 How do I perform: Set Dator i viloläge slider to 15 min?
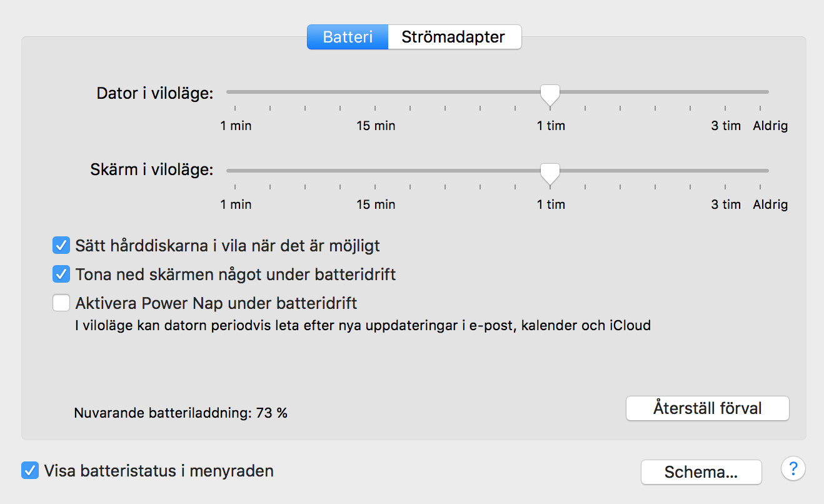[375, 92]
